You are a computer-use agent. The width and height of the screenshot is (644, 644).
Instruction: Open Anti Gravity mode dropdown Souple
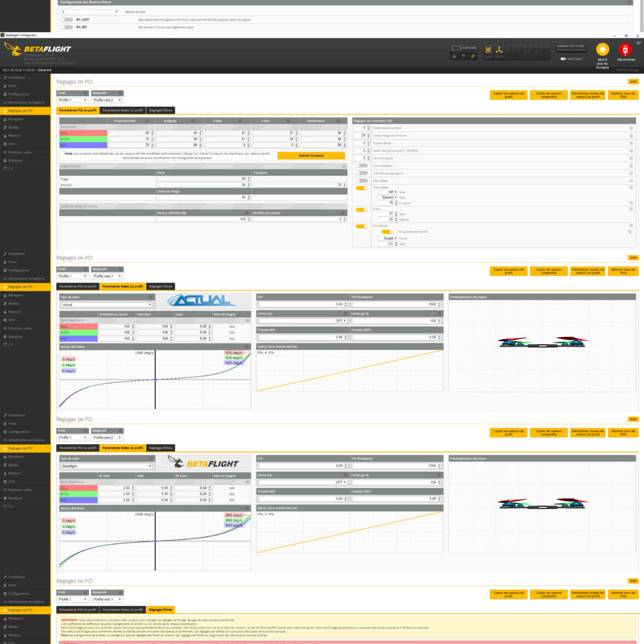tap(388, 239)
